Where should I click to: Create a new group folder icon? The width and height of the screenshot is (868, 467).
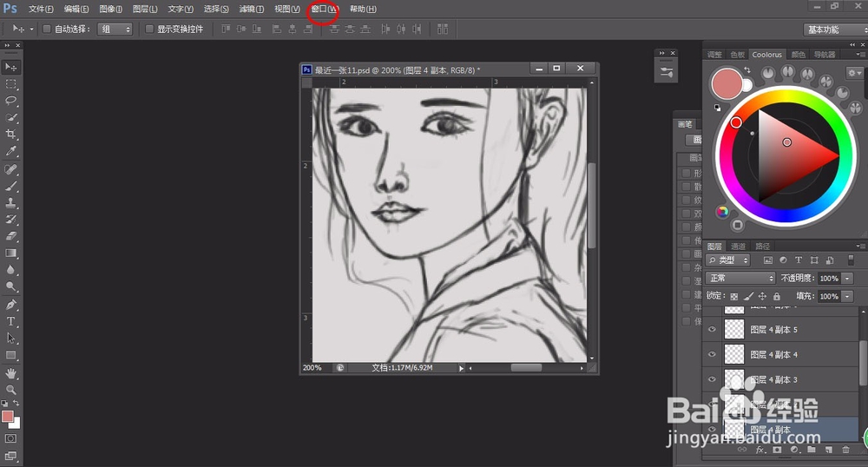812,450
